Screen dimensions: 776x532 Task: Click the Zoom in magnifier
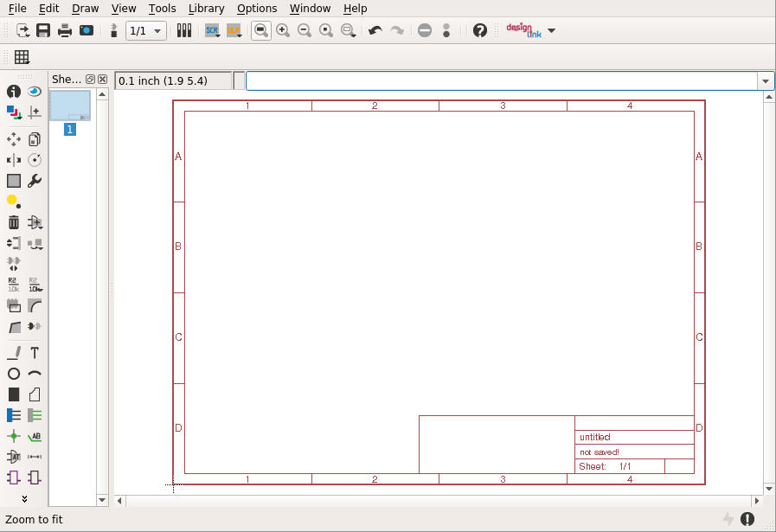click(283, 30)
